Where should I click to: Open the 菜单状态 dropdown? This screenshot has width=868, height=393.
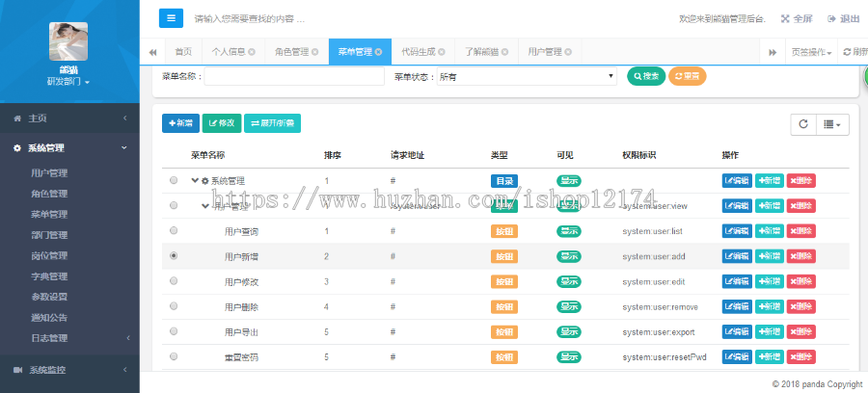527,77
